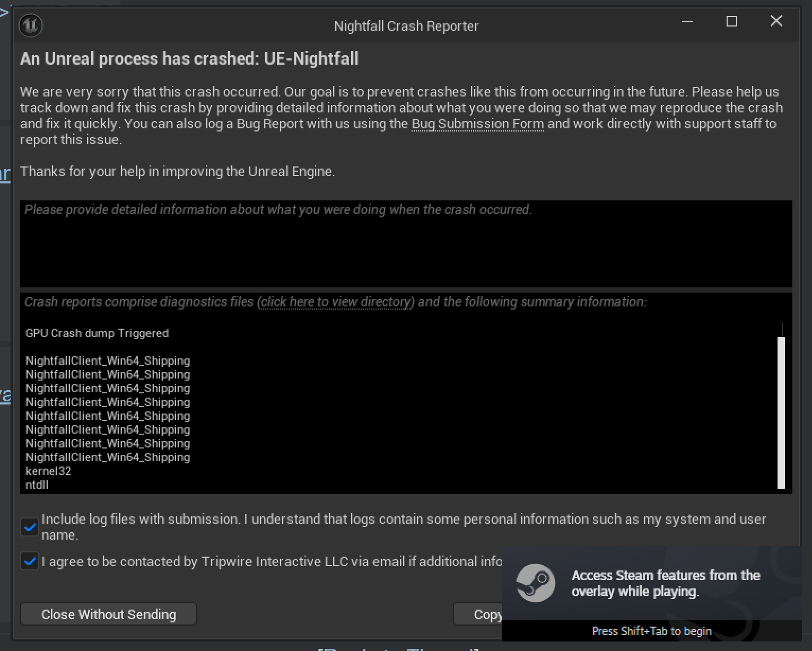Open the Bug Submission Form link
Image resolution: width=812 pixels, height=651 pixels.
(x=478, y=124)
